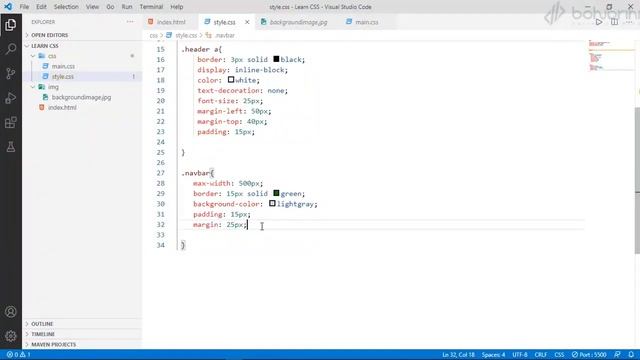Click the code minimap preview
Screen dimensions: 640x360
611,56
